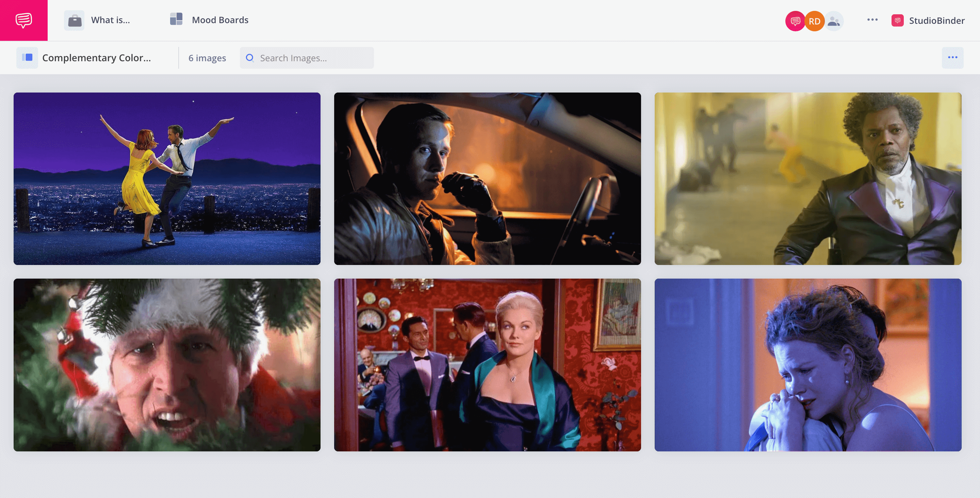Image resolution: width=980 pixels, height=498 pixels.
Task: Click the StudioBinder brand icon
Action: [897, 20]
